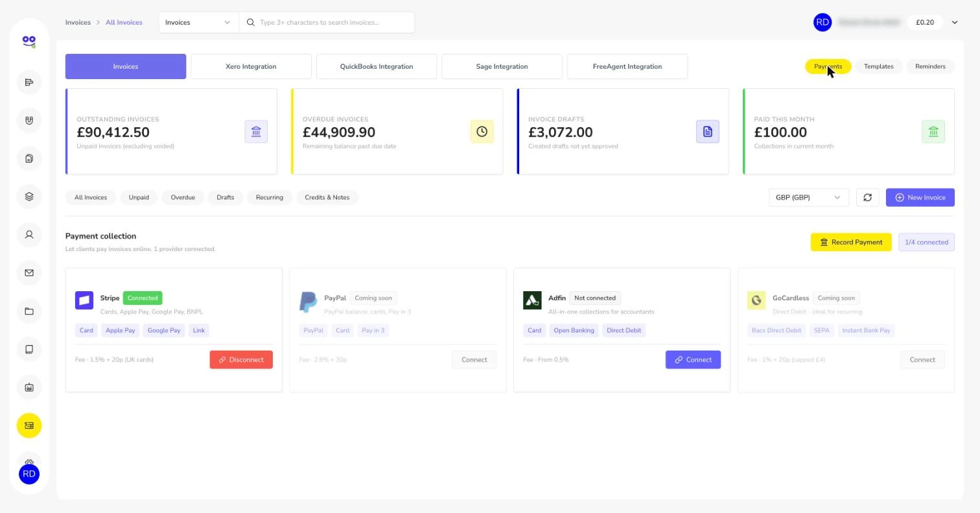980x513 pixels.
Task: Click the search magnifier icon
Action: (250, 22)
